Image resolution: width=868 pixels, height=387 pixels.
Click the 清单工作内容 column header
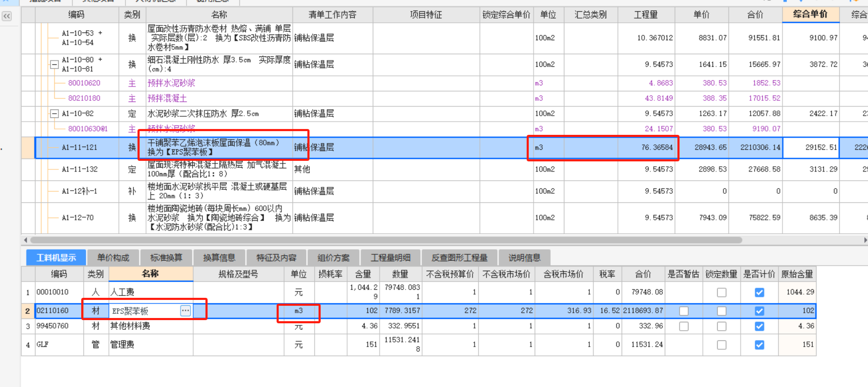tap(332, 15)
